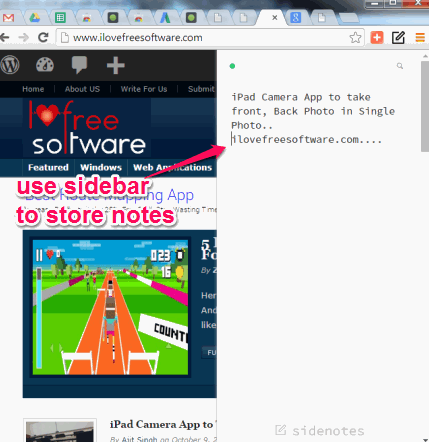Open the dashboard gauge icon
The image size is (429, 442).
[x=45, y=65]
